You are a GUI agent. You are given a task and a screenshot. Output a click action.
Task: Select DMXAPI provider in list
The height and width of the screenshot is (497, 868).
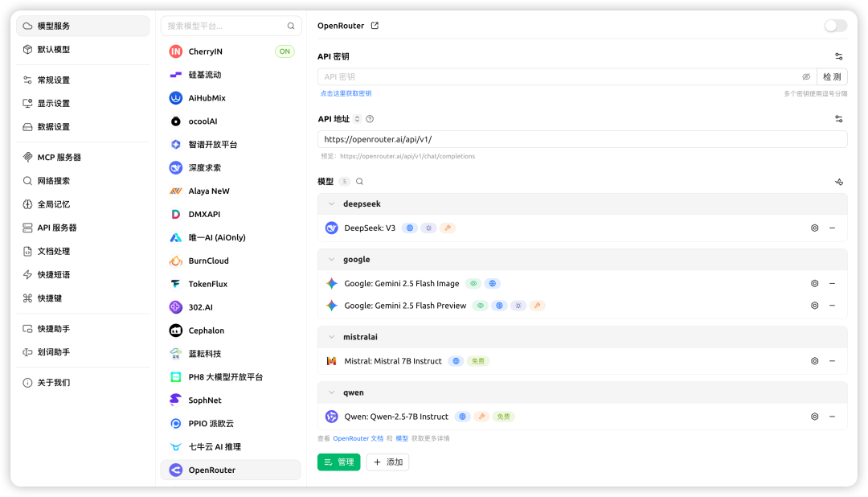click(231, 215)
